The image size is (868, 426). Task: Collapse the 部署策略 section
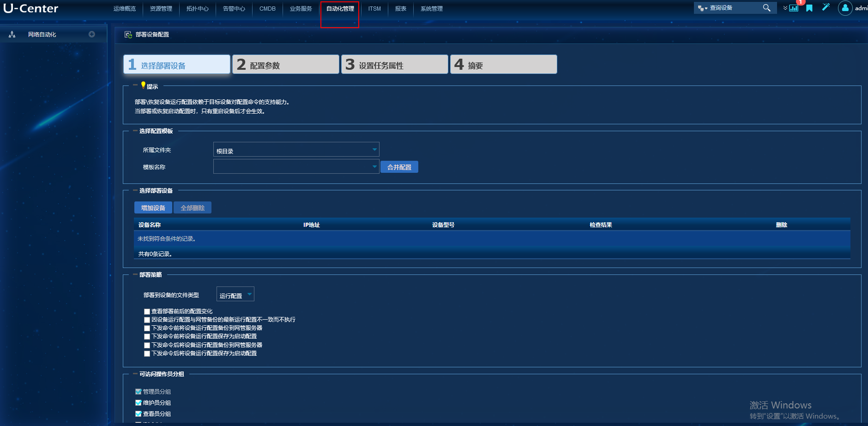135,274
